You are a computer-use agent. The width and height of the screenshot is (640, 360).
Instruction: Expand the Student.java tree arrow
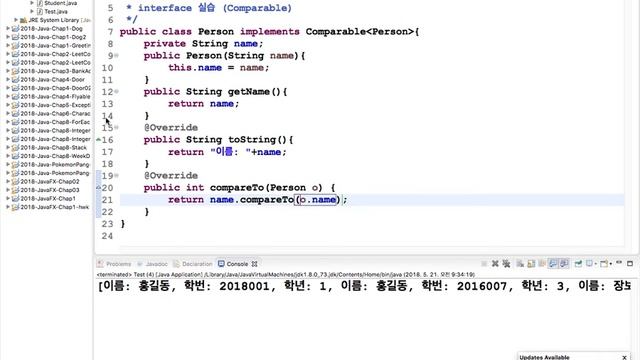click(32, 3)
